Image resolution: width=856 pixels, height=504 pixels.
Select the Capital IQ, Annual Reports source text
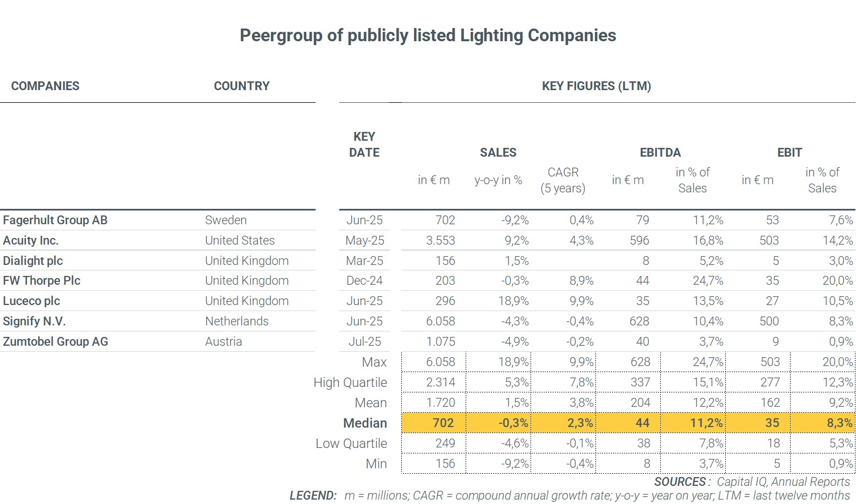coord(783,482)
